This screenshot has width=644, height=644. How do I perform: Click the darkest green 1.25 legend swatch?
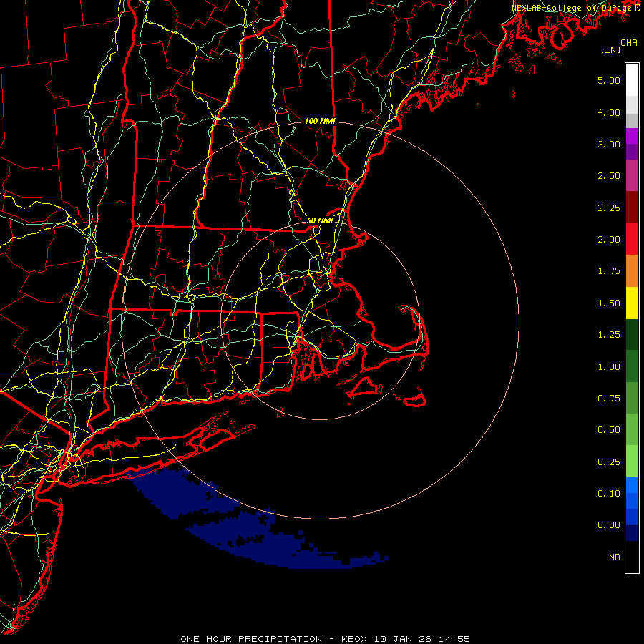(x=632, y=334)
